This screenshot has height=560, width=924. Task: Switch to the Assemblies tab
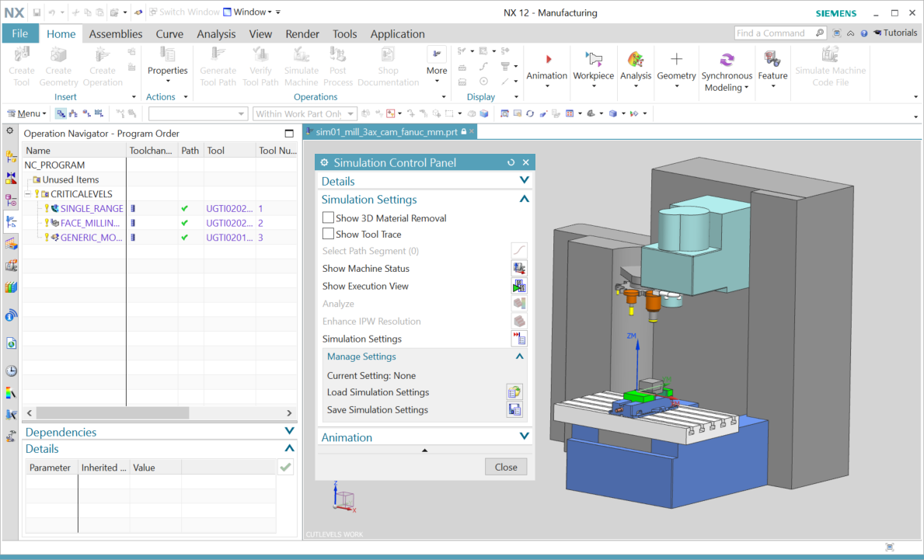[x=116, y=34]
